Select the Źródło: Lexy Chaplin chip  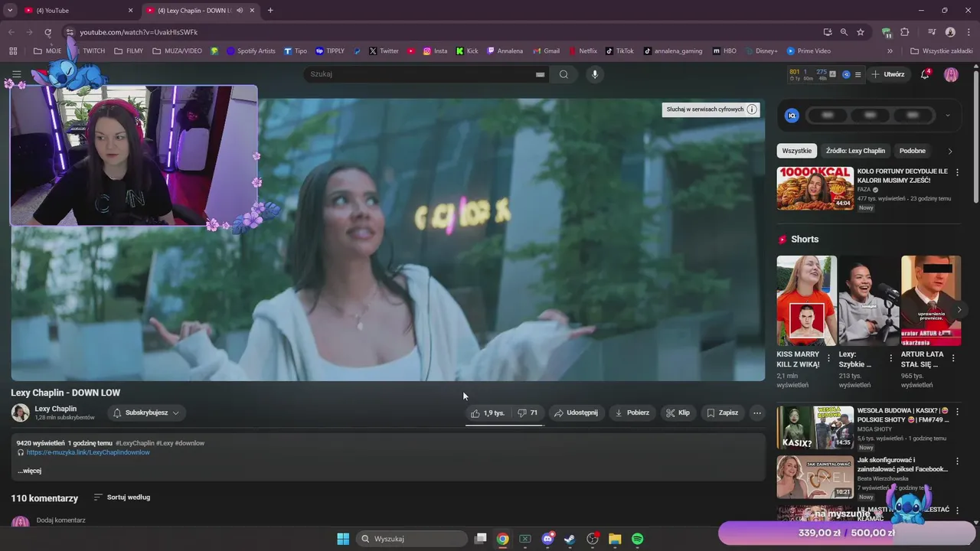point(855,151)
